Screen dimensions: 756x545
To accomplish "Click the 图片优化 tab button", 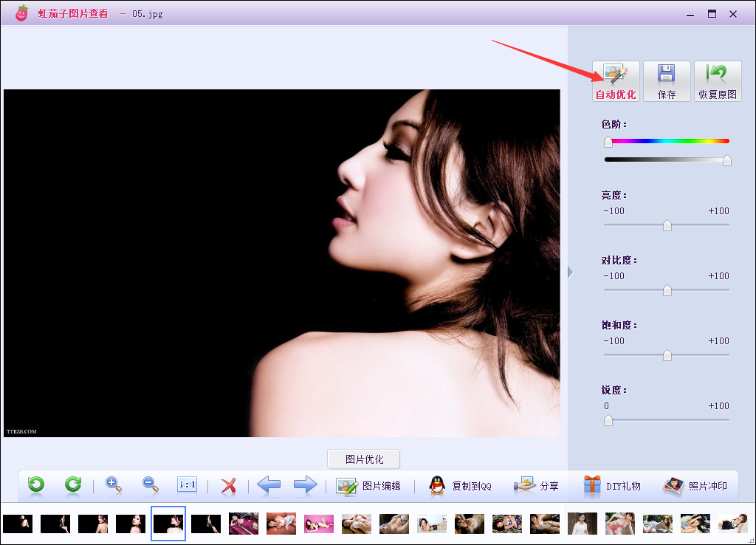I will [x=364, y=459].
